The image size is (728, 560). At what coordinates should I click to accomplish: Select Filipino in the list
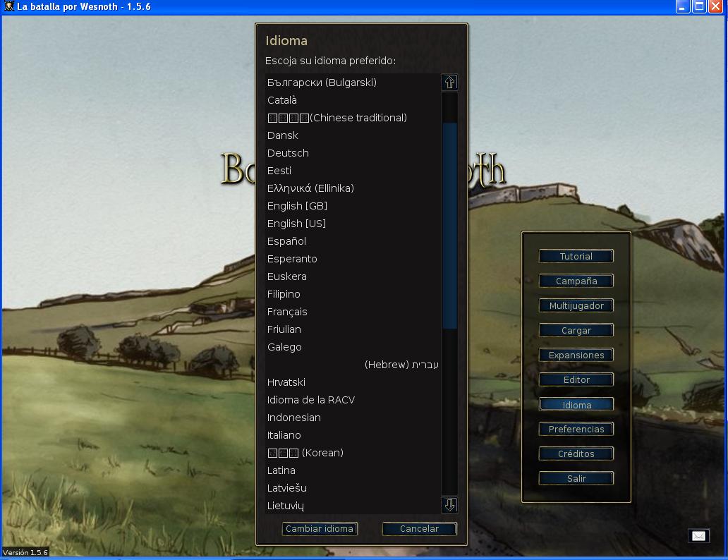pyautogui.click(x=353, y=294)
